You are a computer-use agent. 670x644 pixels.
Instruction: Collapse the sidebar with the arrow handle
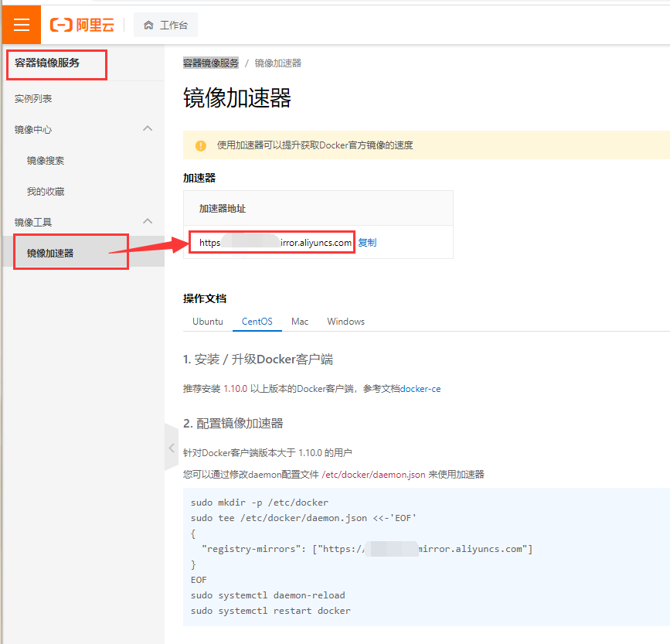click(x=172, y=448)
